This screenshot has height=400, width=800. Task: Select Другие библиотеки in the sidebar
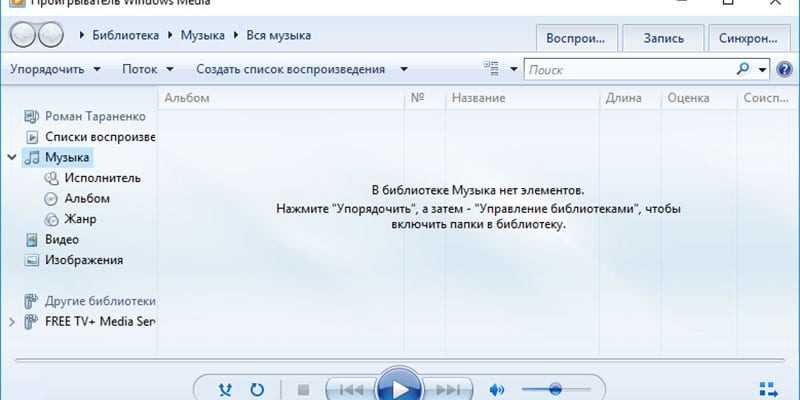(x=100, y=301)
